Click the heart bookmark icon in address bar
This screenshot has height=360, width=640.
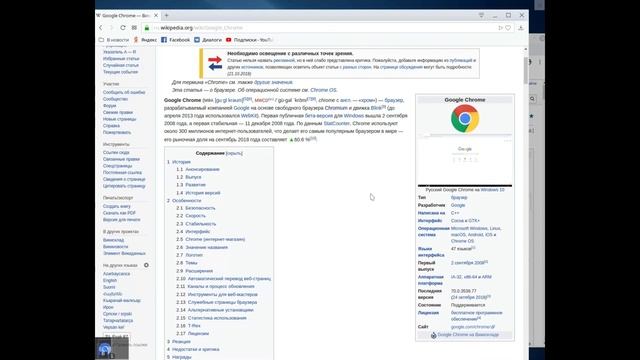pyautogui.click(x=508, y=28)
